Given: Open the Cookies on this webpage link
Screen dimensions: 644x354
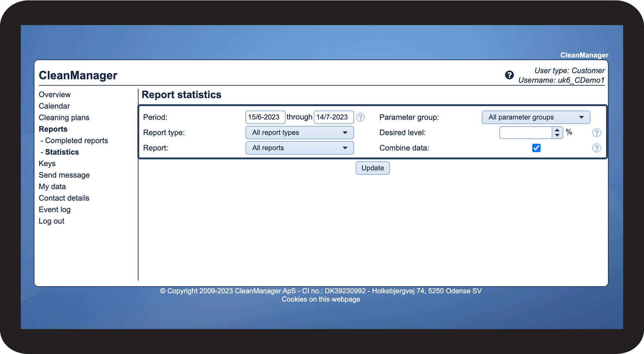Looking at the screenshot, I should [321, 299].
